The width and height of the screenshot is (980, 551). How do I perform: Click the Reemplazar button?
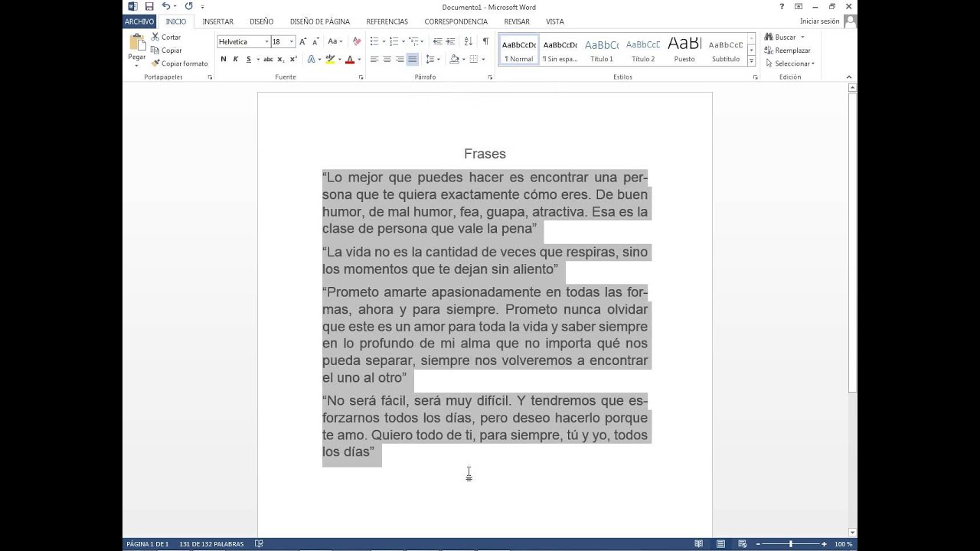tap(787, 51)
